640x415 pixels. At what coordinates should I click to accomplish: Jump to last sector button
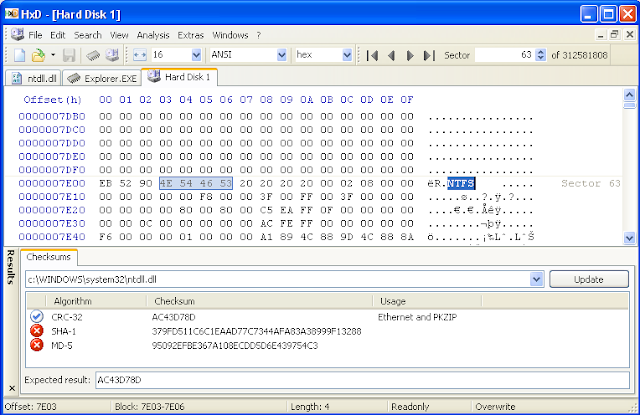coord(429,55)
